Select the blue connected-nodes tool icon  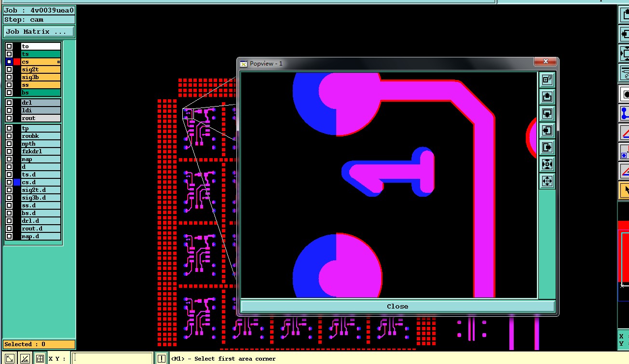[x=624, y=113]
